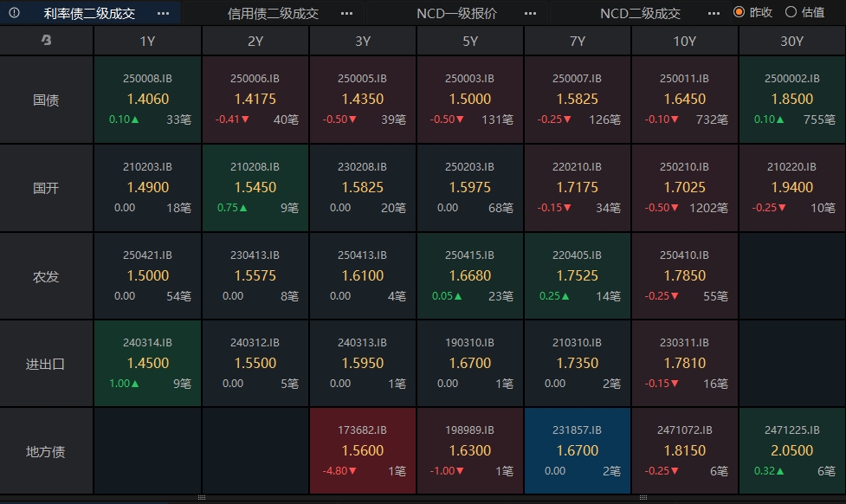Open bond code 250203.IB
846x504 pixels.
[469, 167]
